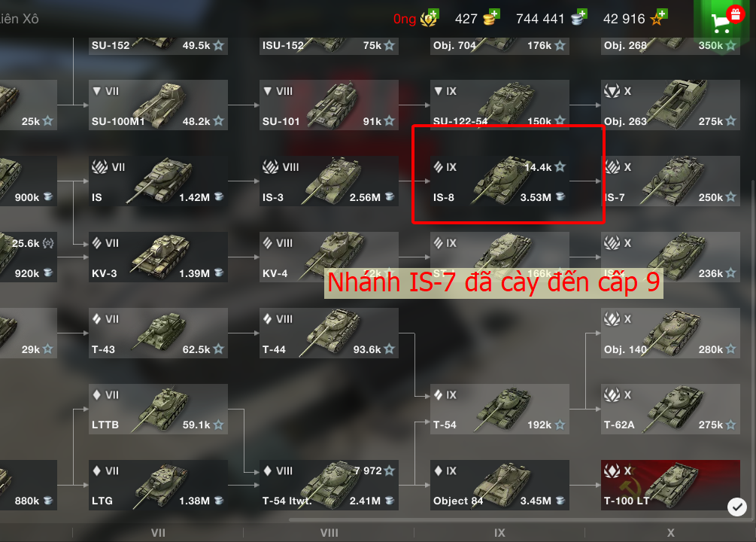756x542 pixels.
Task: Select the T-62A medium tank
Action: 670,410
